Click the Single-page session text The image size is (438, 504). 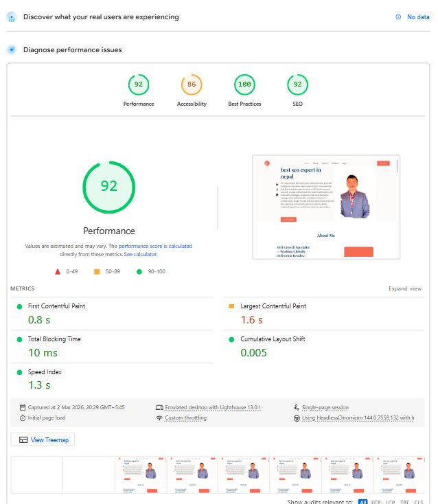pyautogui.click(x=325, y=408)
